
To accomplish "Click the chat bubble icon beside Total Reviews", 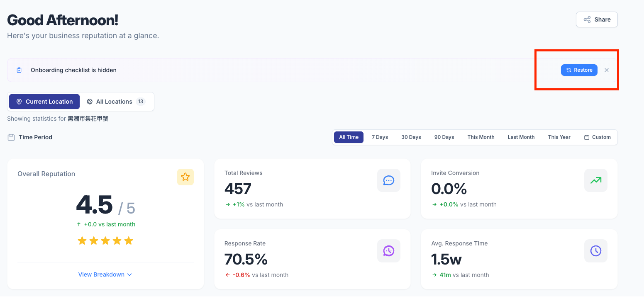I will click(389, 180).
